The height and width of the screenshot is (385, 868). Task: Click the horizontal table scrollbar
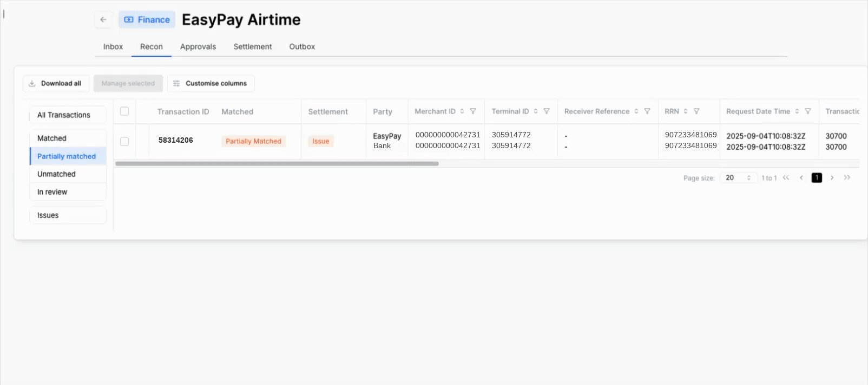click(277, 163)
